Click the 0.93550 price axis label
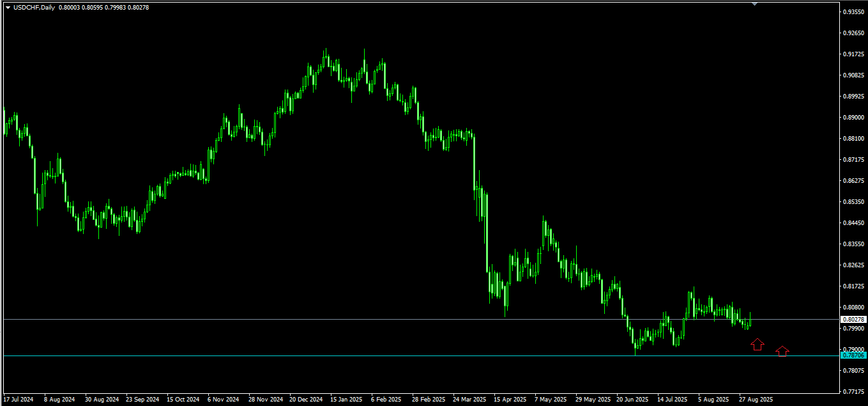This screenshot has width=868, height=406. tap(854, 12)
